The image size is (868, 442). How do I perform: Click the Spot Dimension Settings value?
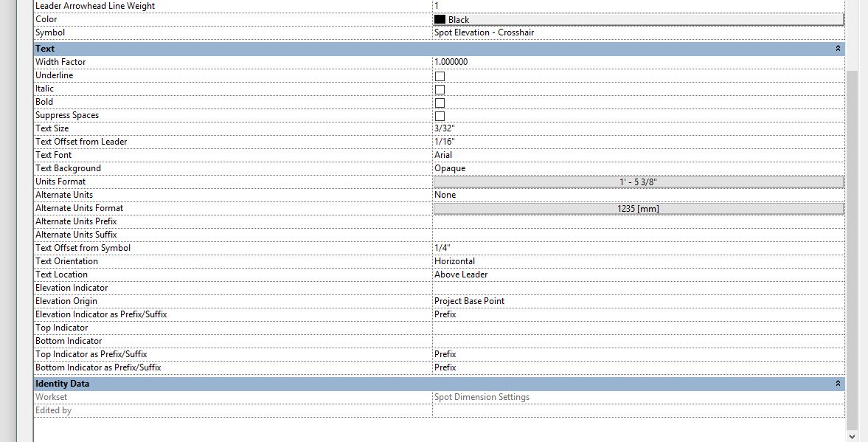pyautogui.click(x=482, y=397)
